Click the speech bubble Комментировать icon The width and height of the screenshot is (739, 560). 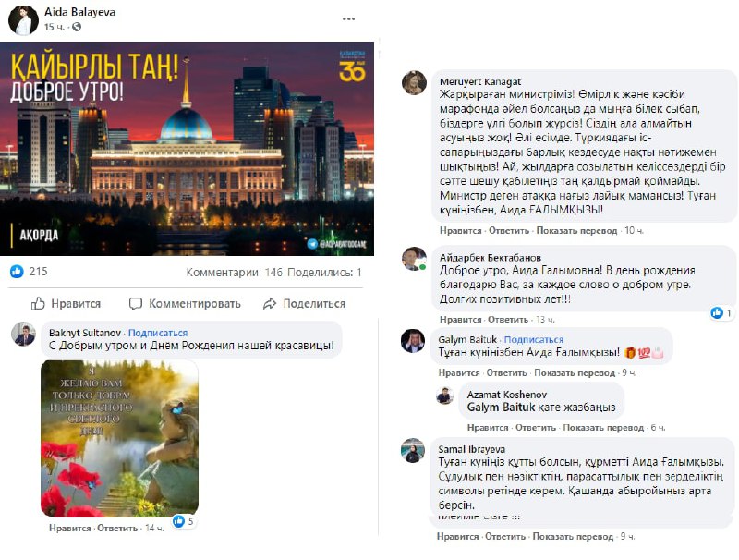pyautogui.click(x=135, y=304)
